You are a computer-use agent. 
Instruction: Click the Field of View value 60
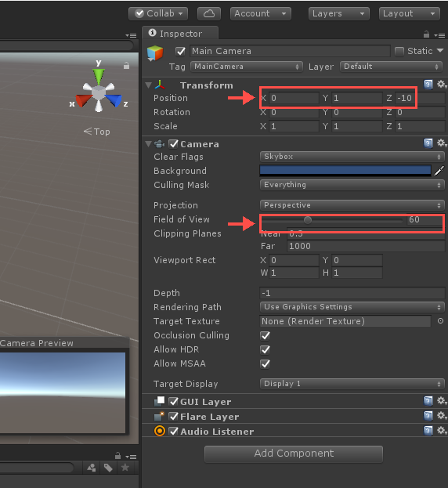coord(425,220)
